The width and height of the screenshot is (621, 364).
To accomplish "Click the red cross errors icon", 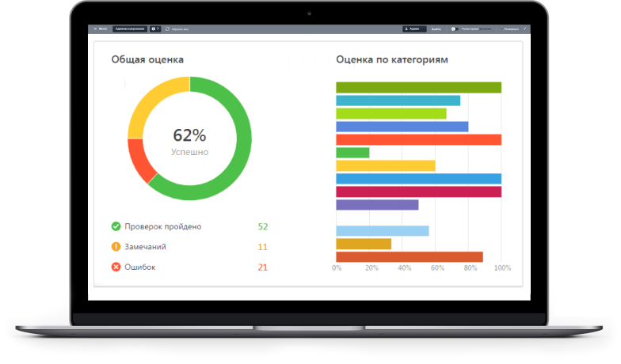I will (116, 267).
